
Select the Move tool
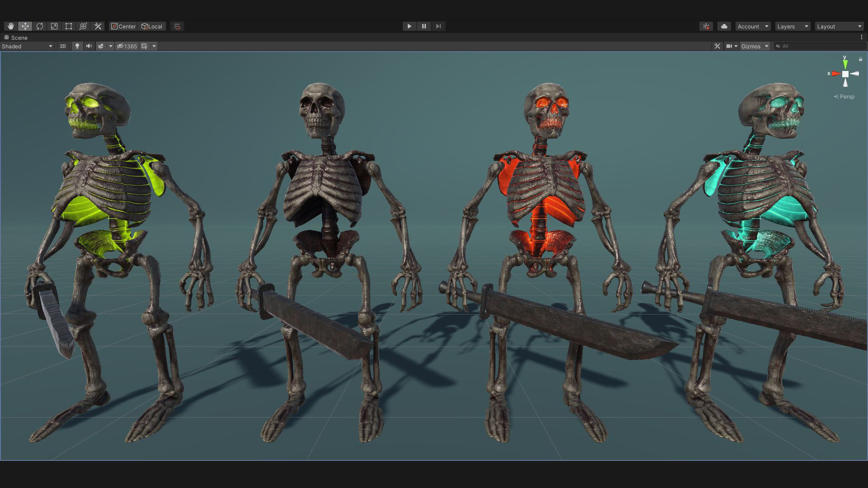coord(25,26)
